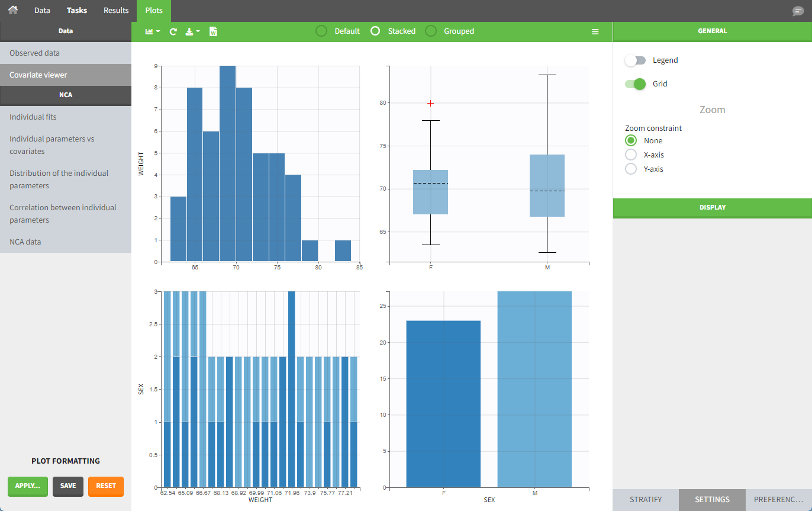Collapse the GENERAL section header
The image size is (812, 511).
coord(712,31)
